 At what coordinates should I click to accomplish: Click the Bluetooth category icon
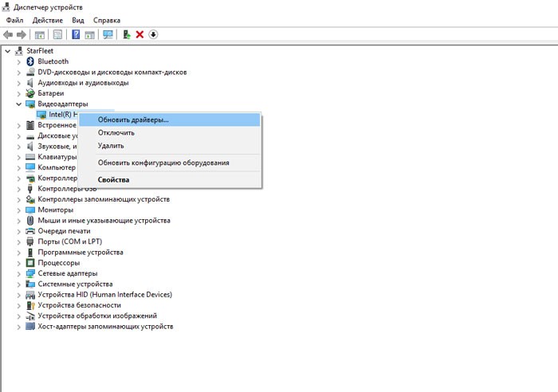coord(30,61)
